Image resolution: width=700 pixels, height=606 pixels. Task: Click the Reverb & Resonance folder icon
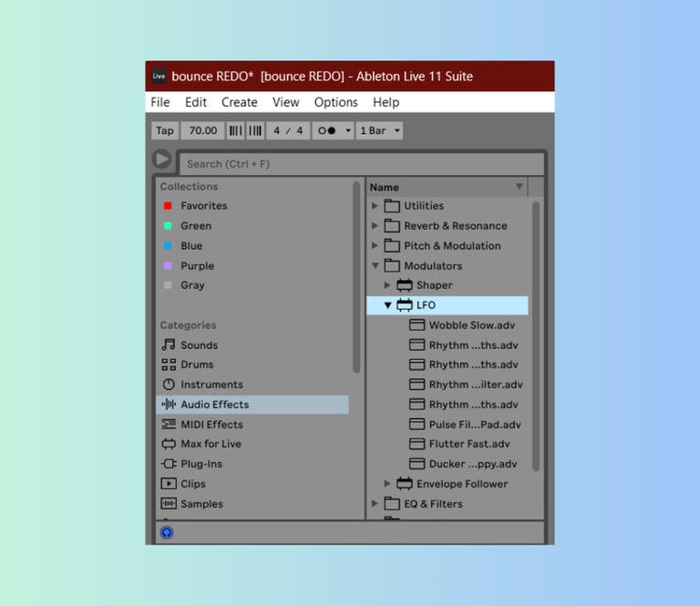click(392, 225)
